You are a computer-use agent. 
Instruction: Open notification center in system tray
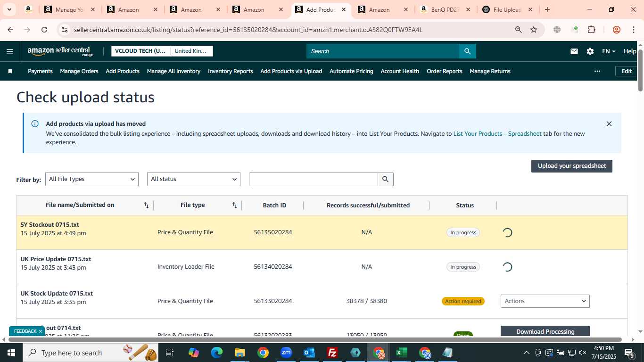point(629,353)
